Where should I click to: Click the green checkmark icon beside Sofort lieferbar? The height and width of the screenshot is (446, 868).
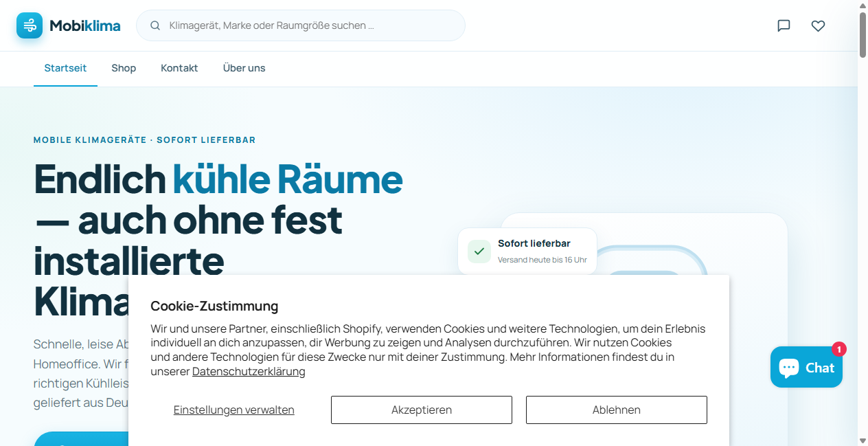pos(479,252)
